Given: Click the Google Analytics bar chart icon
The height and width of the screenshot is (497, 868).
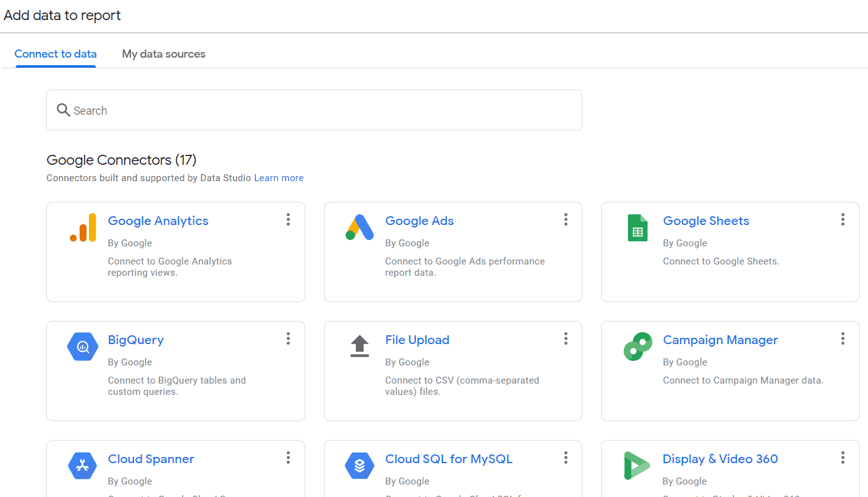Looking at the screenshot, I should point(83,228).
